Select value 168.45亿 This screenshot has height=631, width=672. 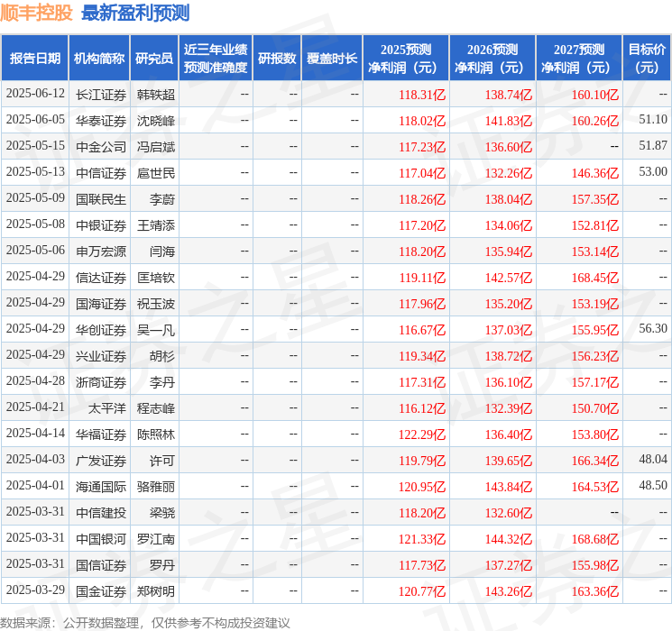[595, 278]
